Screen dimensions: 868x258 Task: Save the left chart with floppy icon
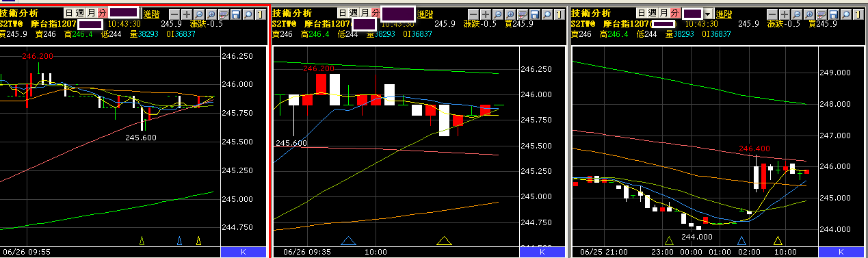236,14
